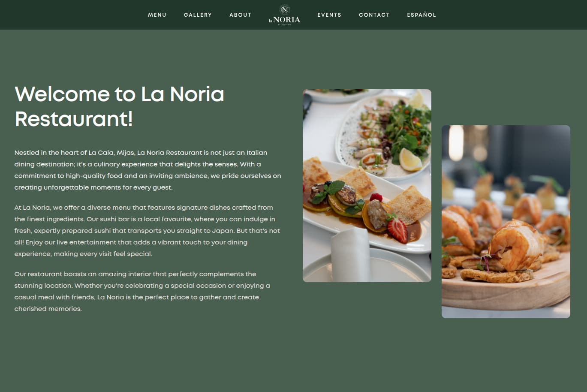Click paragraph starting Our restaurant boasts

(142, 291)
